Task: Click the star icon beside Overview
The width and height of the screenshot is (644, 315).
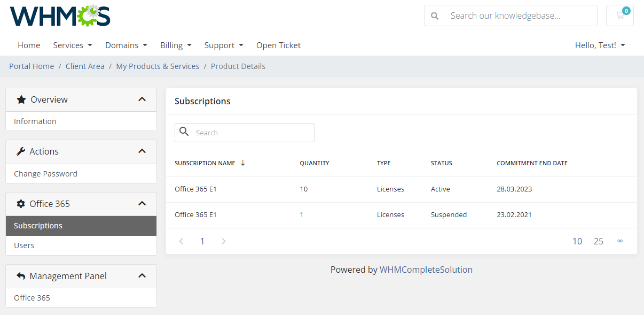Action: click(x=21, y=99)
